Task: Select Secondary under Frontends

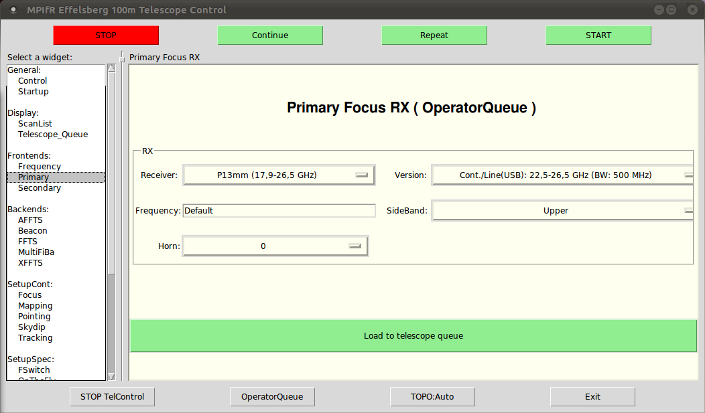Action: coord(40,188)
